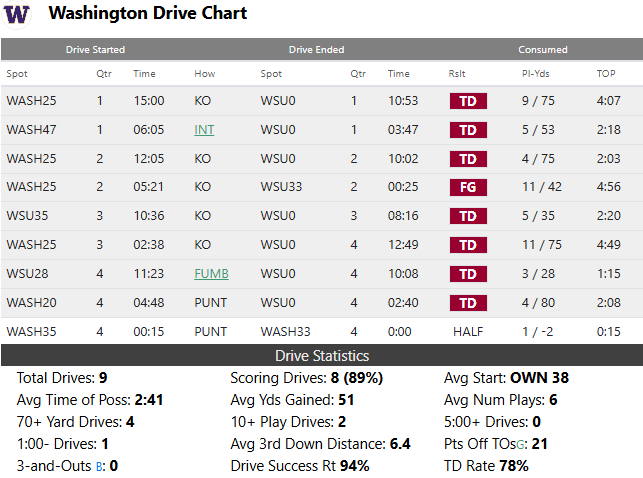Click the TD badge for the 02:40 drive
This screenshot has height=478, width=643.
468,303
